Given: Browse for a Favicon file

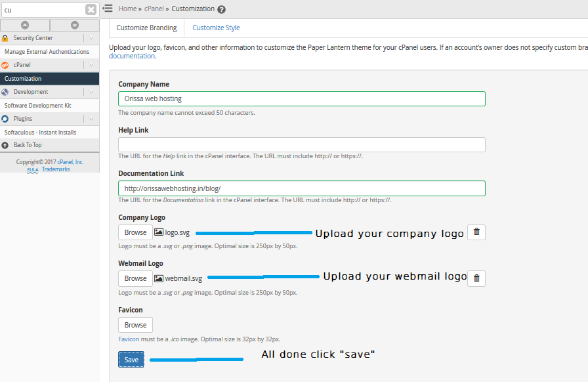Looking at the screenshot, I should coord(135,325).
